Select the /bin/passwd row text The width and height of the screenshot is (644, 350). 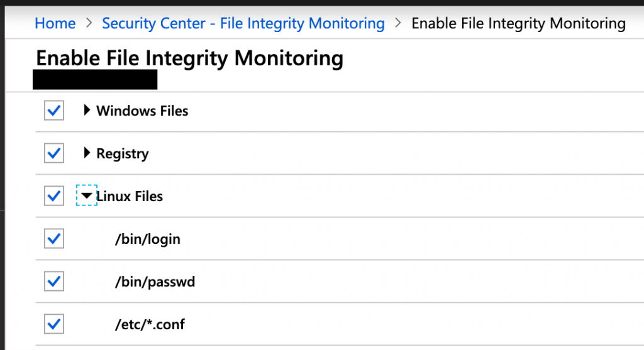pyautogui.click(x=155, y=282)
